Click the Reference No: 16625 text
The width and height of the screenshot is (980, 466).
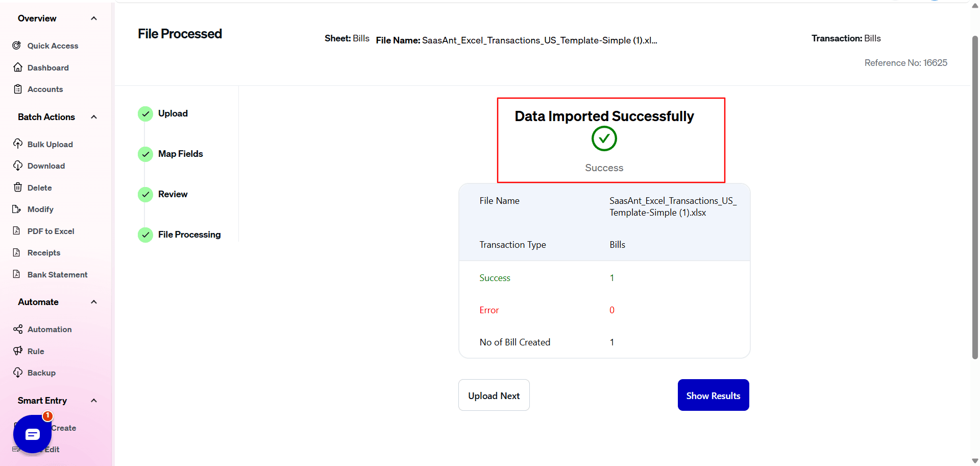click(x=905, y=63)
